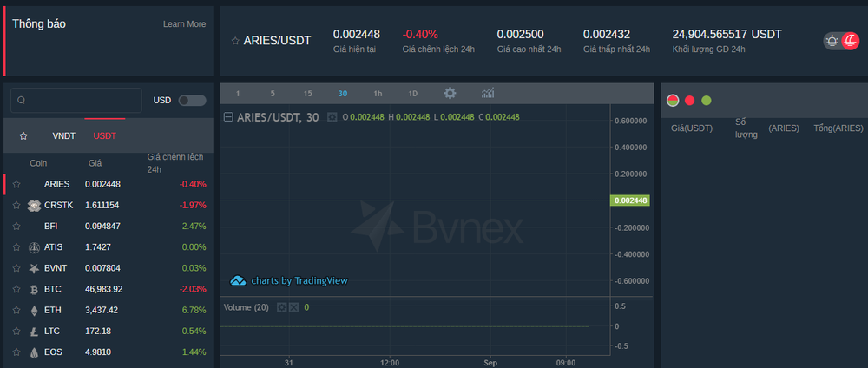
Task: Click the Tổng(ARIES) order book header
Action: pos(838,128)
